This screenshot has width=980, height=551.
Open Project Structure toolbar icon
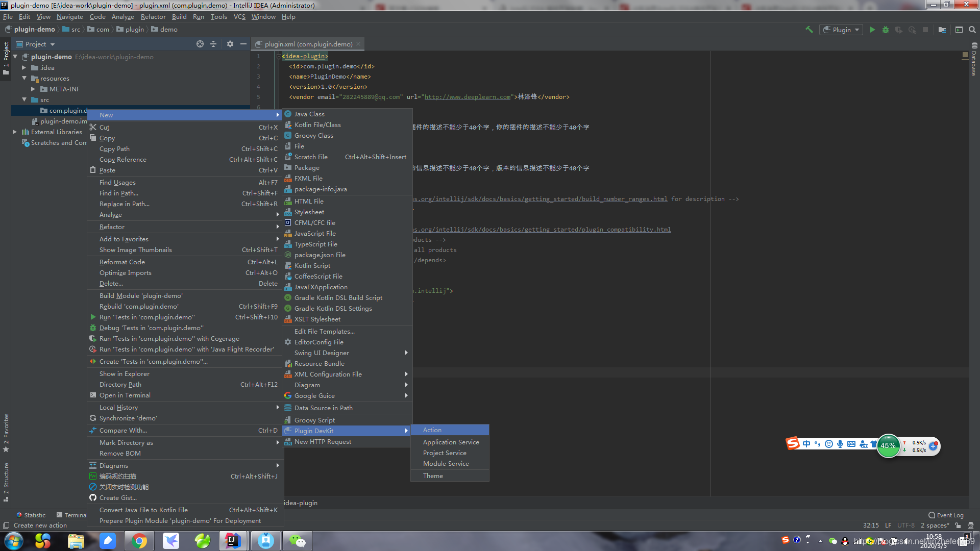942,30
